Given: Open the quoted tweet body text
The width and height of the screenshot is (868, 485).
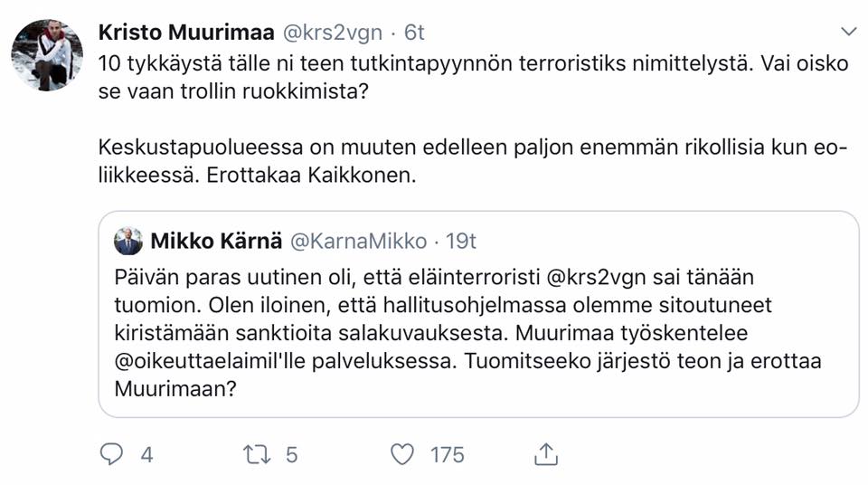Looking at the screenshot, I should 467,333.
